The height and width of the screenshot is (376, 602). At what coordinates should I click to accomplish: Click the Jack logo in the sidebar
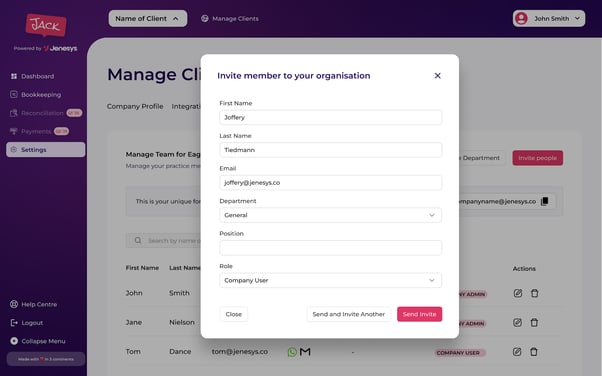tap(46, 25)
